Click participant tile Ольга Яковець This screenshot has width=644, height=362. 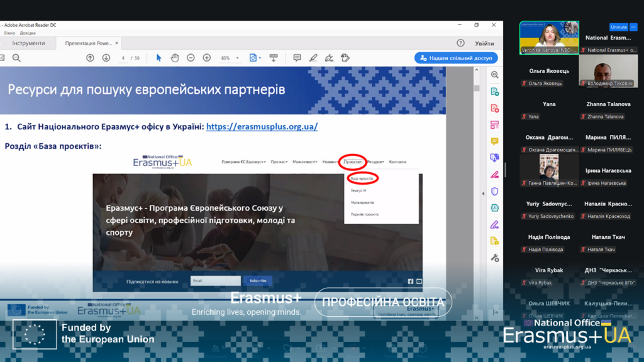point(549,71)
